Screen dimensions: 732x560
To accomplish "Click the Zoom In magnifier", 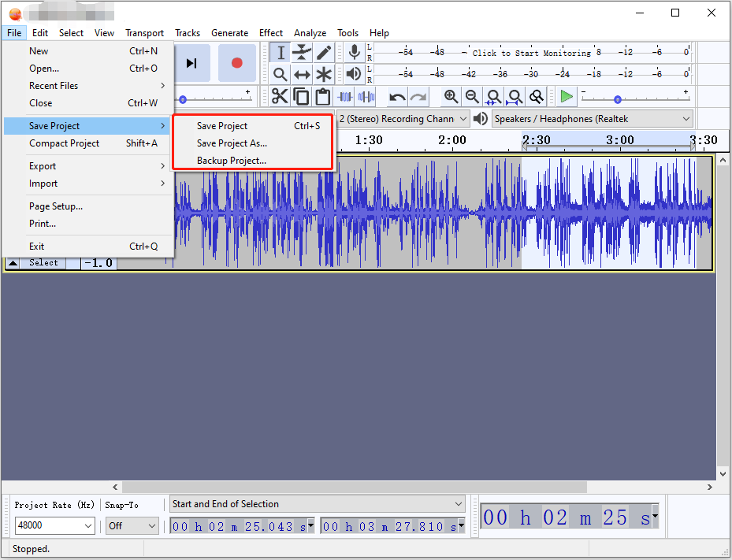I will pyautogui.click(x=451, y=97).
